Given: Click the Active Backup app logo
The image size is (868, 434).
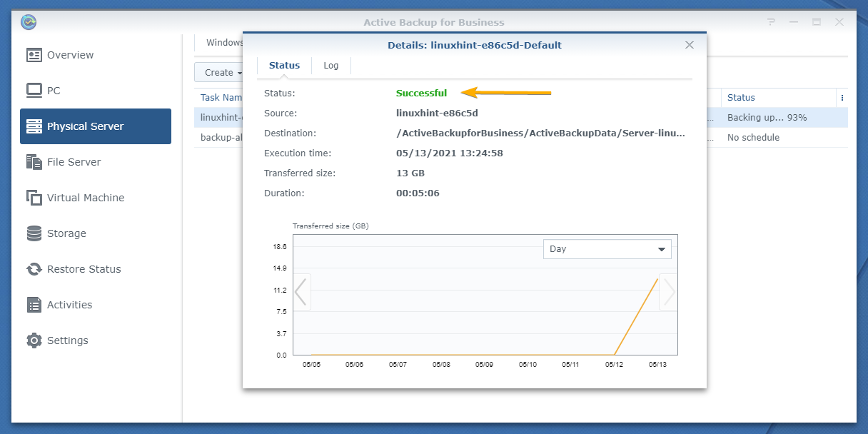Looking at the screenshot, I should 29,22.
